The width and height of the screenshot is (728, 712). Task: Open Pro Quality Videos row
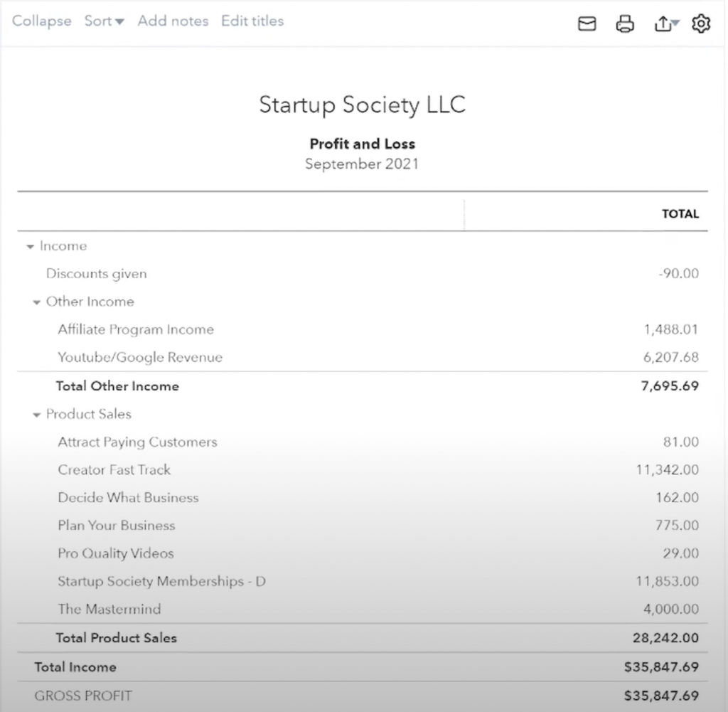pos(116,553)
